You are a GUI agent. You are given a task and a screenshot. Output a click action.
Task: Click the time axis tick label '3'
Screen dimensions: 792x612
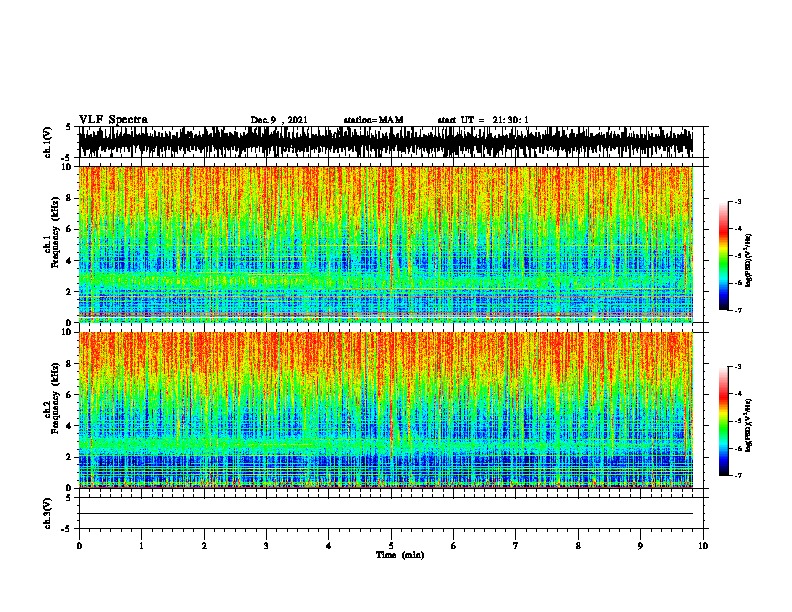click(266, 546)
